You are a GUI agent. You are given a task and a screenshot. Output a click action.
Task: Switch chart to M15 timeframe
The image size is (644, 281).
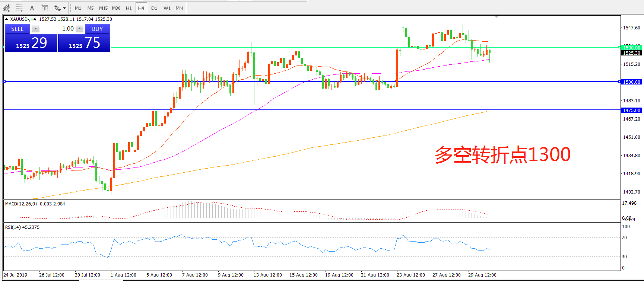pyautogui.click(x=103, y=8)
